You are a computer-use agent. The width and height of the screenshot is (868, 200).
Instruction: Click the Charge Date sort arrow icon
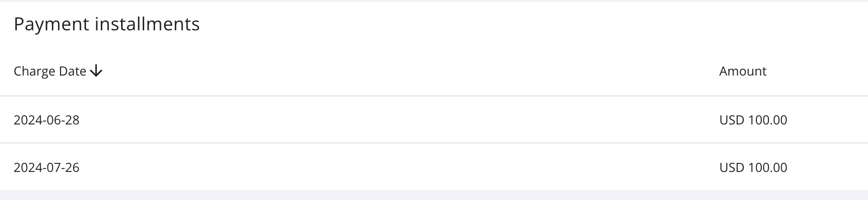(x=96, y=71)
